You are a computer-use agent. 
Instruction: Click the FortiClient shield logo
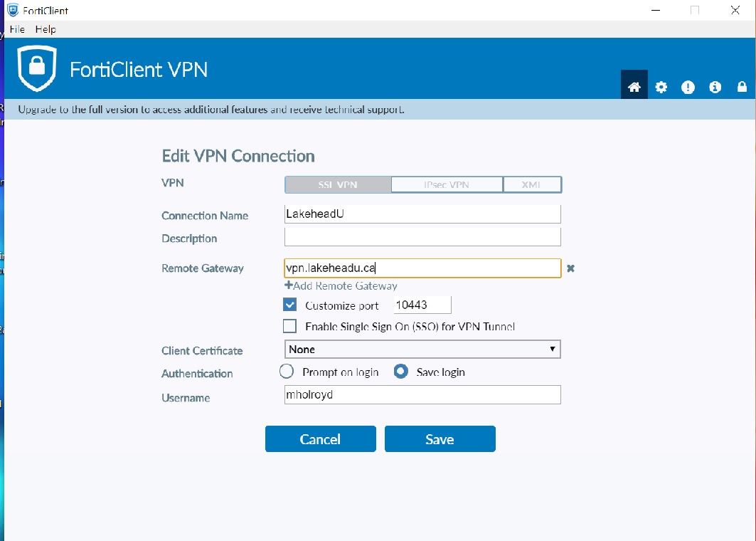tap(36, 69)
